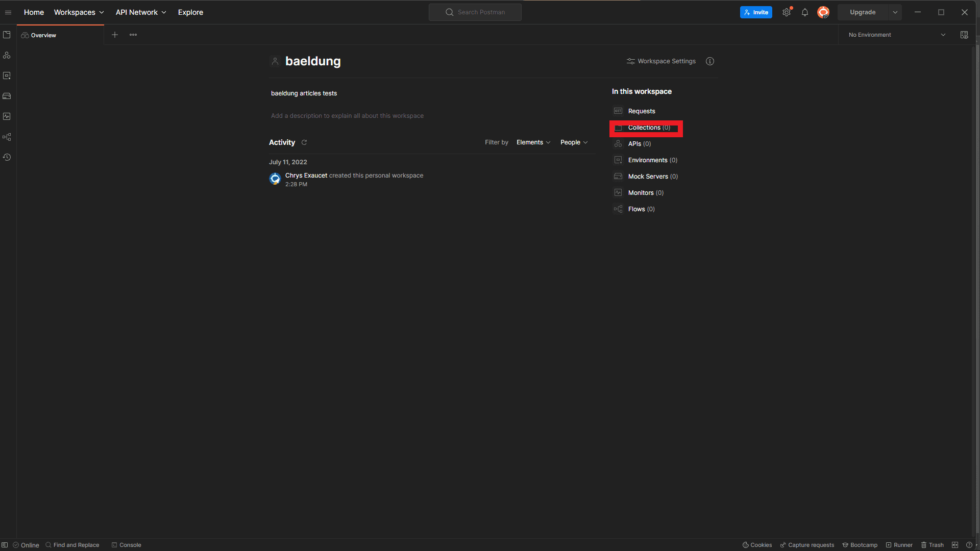Open the Console
980x551 pixels.
pos(126,545)
